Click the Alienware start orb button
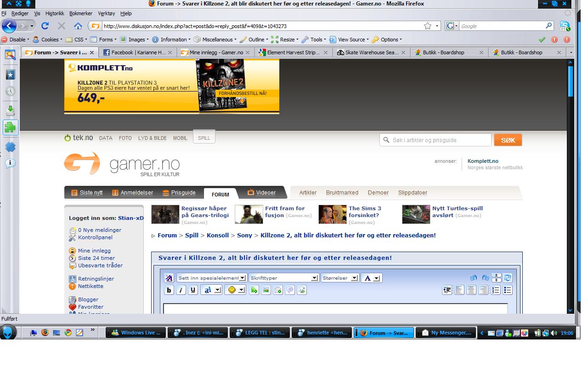588x368 pixels. (x=9, y=332)
